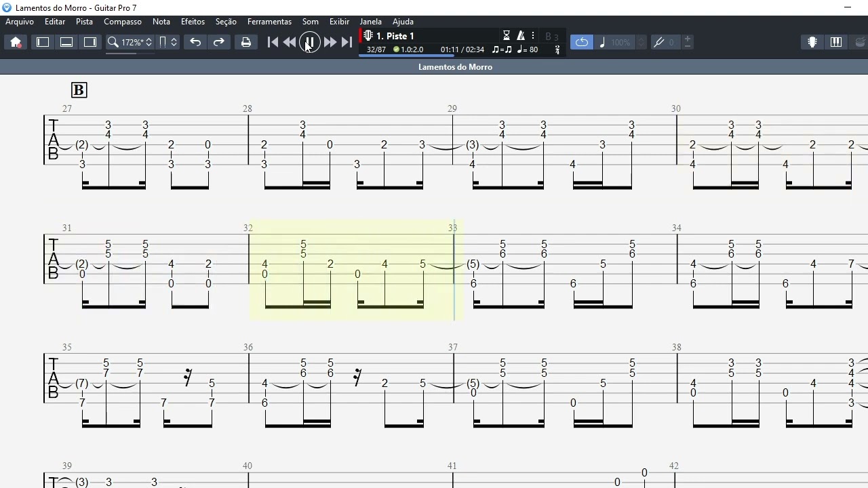Image resolution: width=868 pixels, height=488 pixels.
Task: Toggle the right inspector panel
Action: point(90,42)
